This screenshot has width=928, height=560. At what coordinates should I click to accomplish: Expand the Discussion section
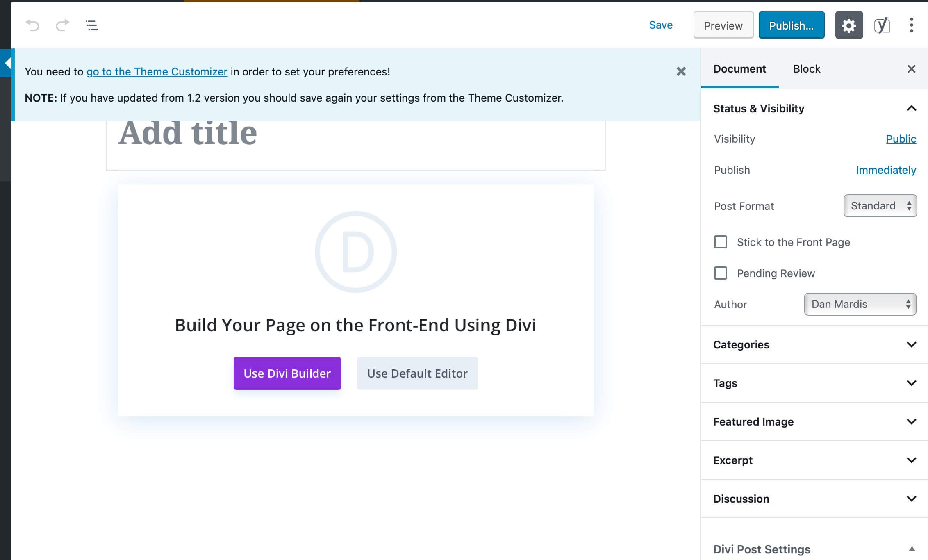pos(814,499)
